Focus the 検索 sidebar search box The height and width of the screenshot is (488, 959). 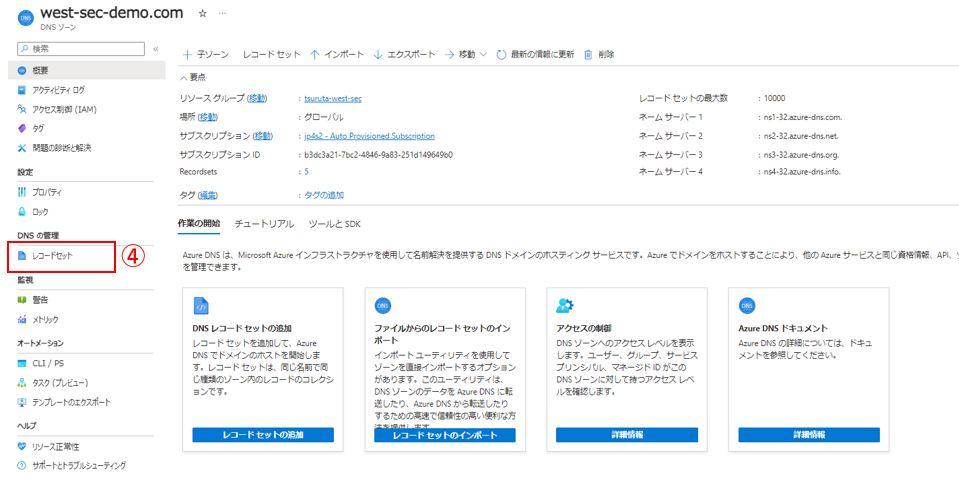81,48
